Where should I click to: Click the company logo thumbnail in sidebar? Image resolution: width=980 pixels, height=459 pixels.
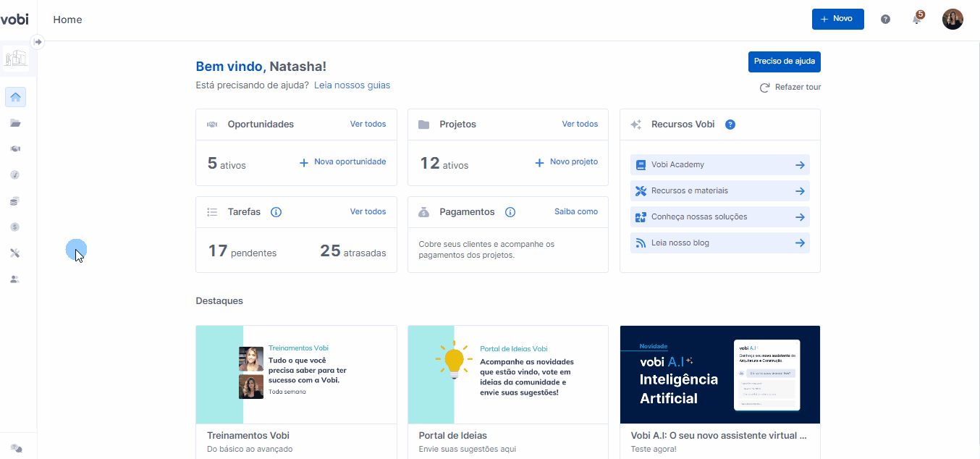16,59
